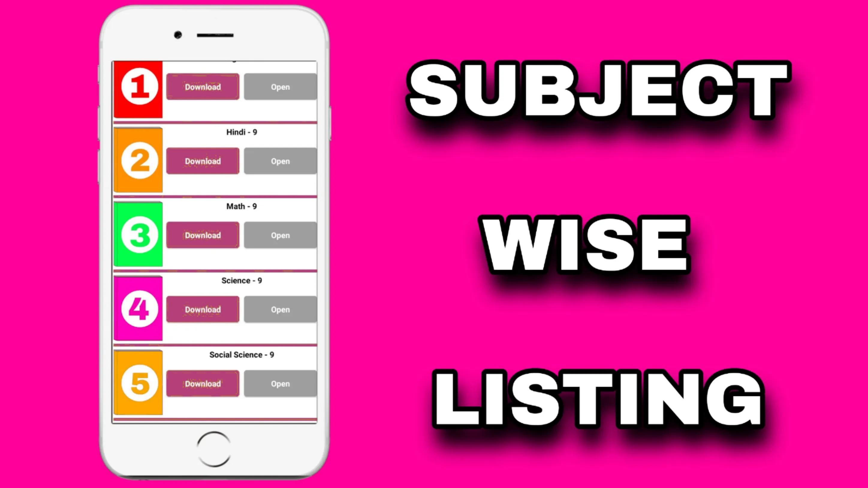Toggle Open for first subject entry
Image resolution: width=868 pixels, height=488 pixels.
click(x=279, y=86)
